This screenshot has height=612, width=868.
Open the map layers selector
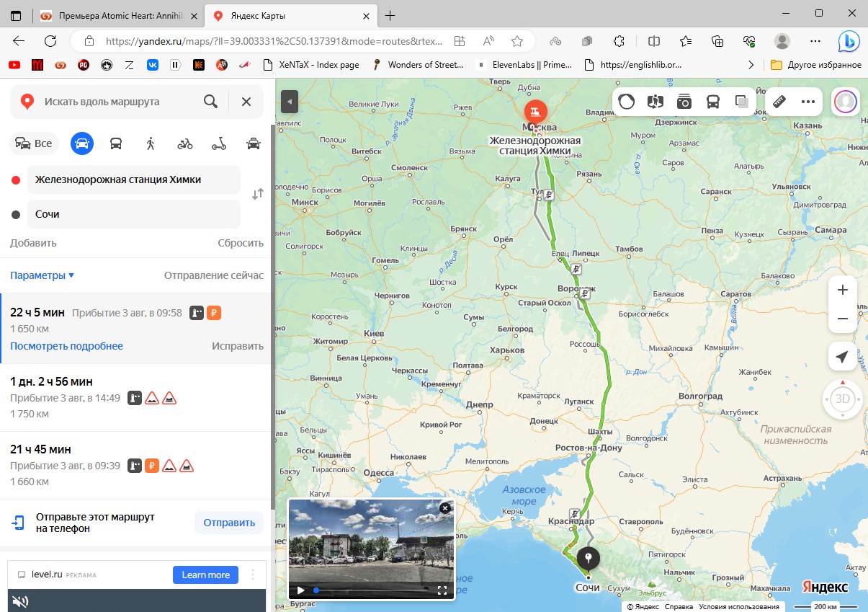pos(741,102)
